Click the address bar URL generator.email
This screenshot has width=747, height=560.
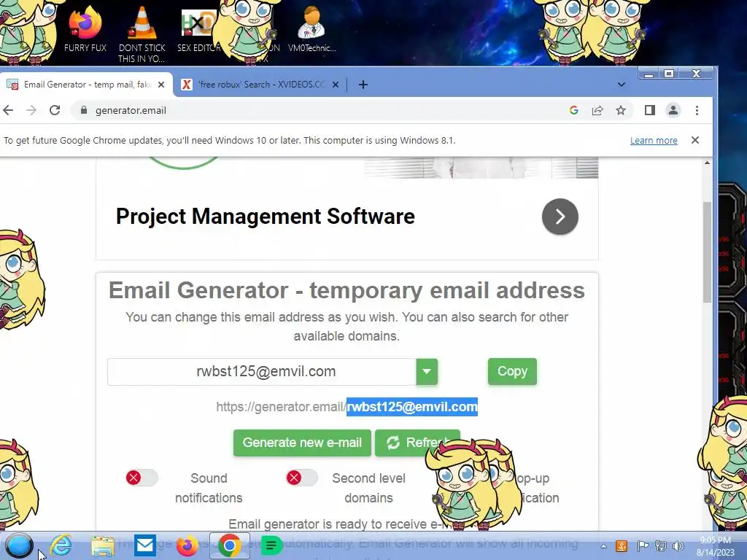[131, 111]
